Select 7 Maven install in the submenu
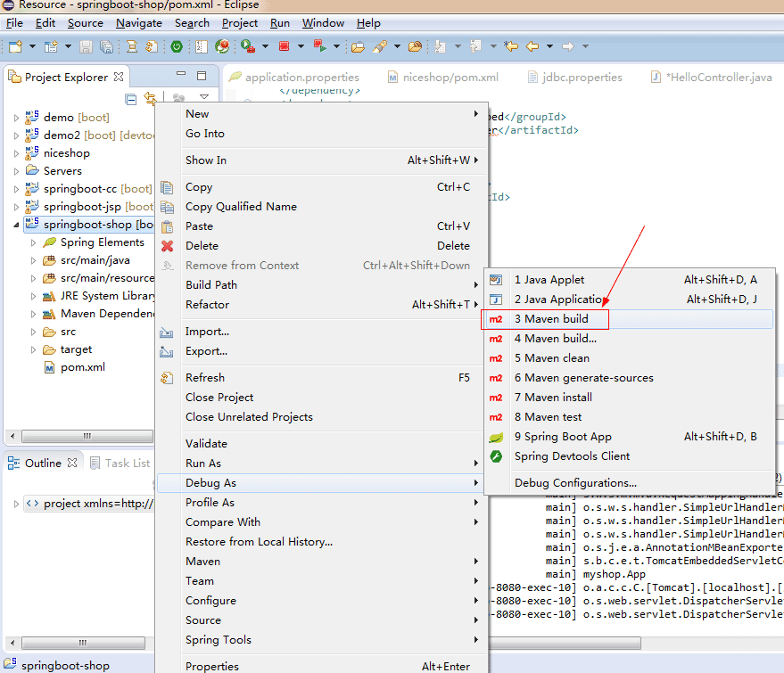This screenshot has width=784, height=673. pos(553,398)
